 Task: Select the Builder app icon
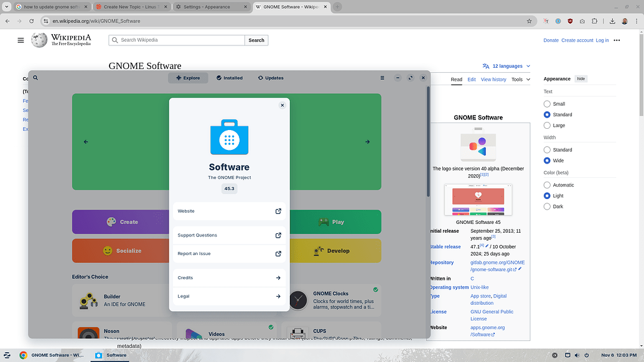point(88,300)
